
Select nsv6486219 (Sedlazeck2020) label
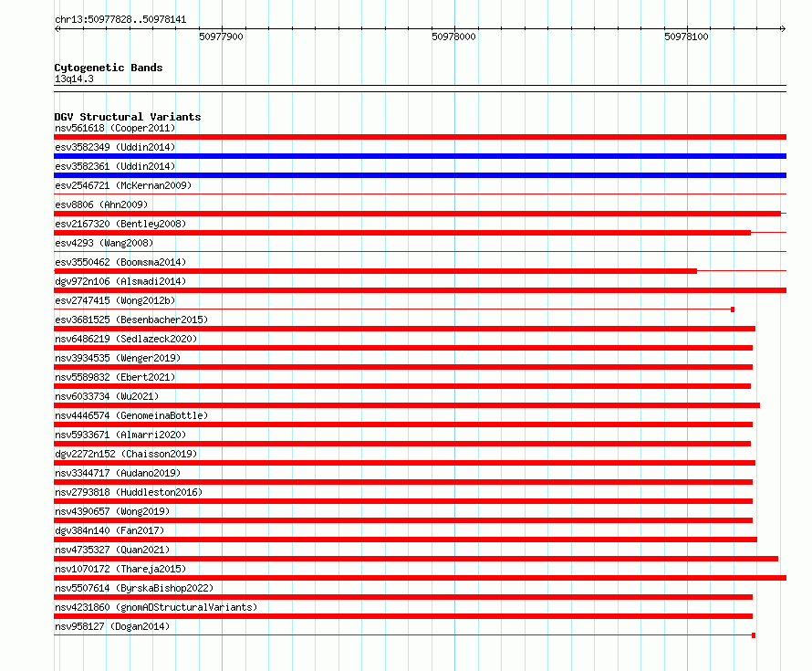(126, 339)
